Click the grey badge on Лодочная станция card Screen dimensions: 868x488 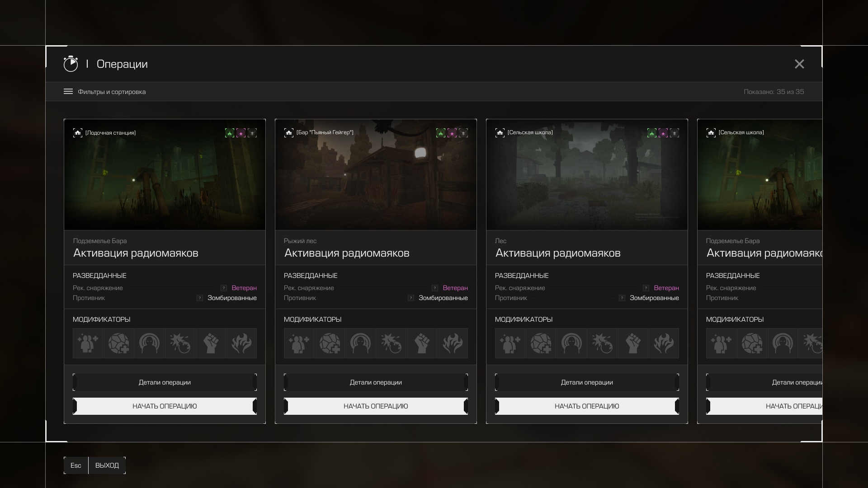(x=252, y=133)
